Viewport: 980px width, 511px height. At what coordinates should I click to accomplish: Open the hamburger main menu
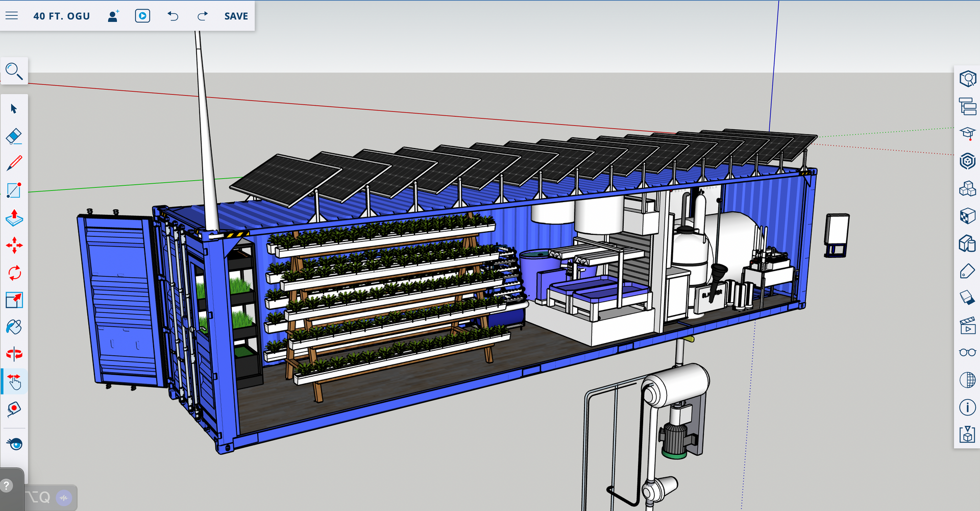tap(12, 16)
